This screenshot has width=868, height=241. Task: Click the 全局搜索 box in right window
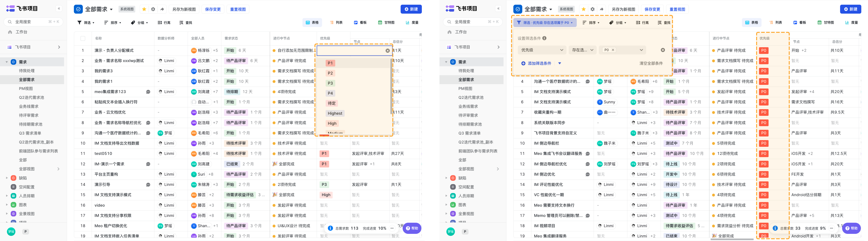point(473,22)
